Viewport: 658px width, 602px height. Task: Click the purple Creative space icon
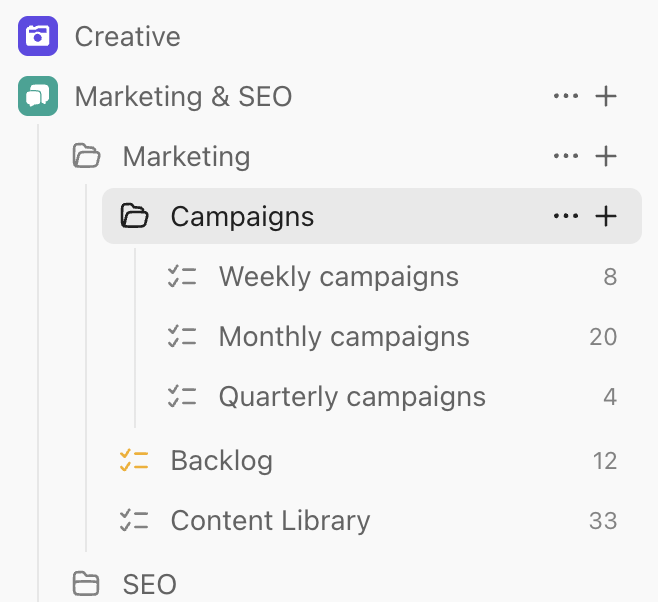pos(38,36)
